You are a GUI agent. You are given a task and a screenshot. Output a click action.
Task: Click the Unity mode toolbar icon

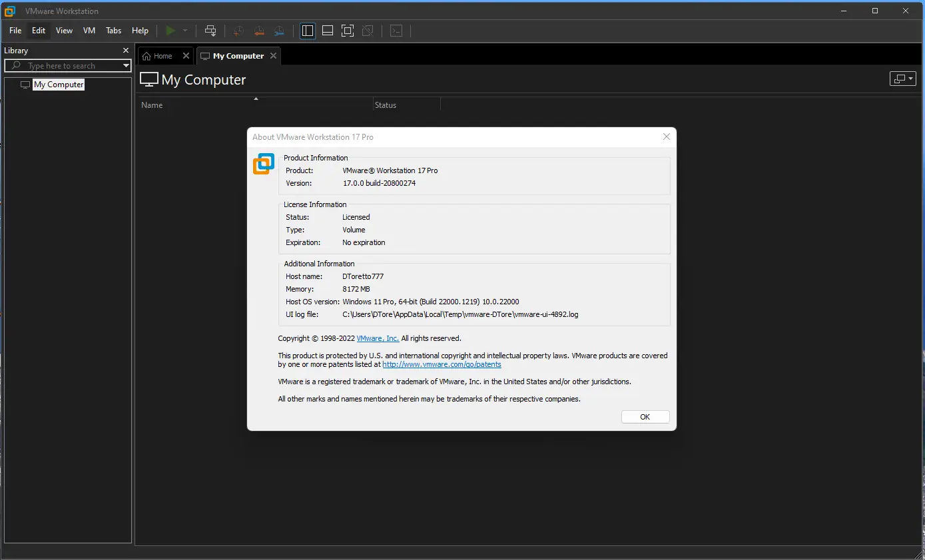(367, 30)
